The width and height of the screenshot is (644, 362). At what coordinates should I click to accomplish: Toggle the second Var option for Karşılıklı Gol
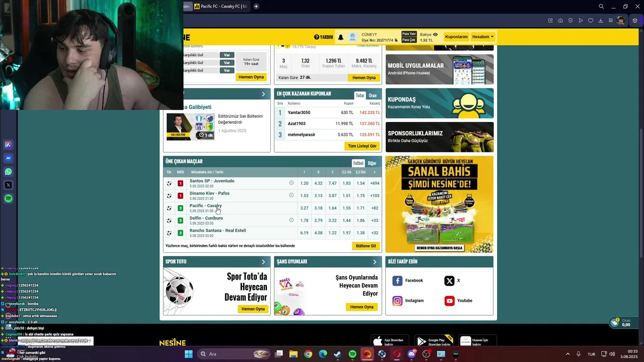coord(227,63)
